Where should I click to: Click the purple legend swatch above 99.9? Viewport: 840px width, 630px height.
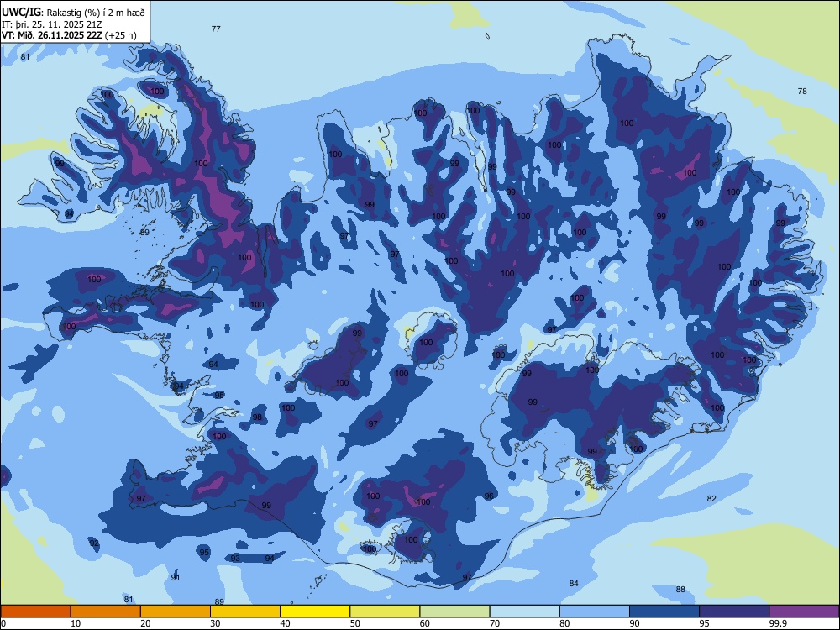pos(804,612)
